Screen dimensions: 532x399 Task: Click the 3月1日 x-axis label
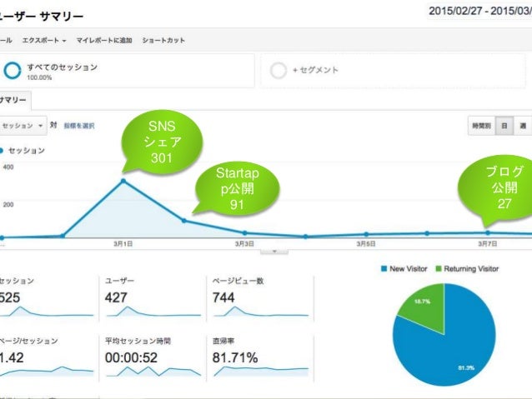coord(123,244)
